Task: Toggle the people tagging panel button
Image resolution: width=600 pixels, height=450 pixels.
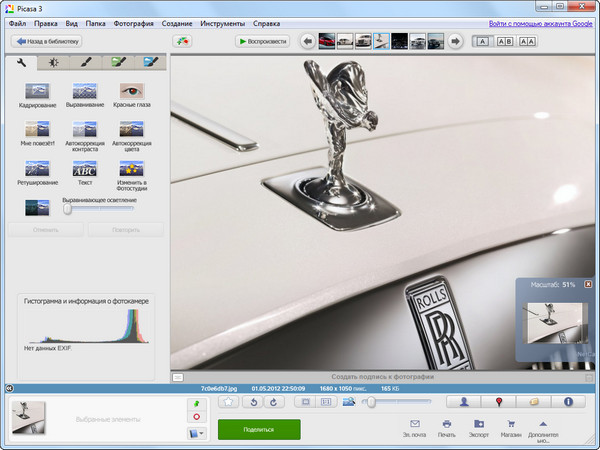Action: point(465,402)
